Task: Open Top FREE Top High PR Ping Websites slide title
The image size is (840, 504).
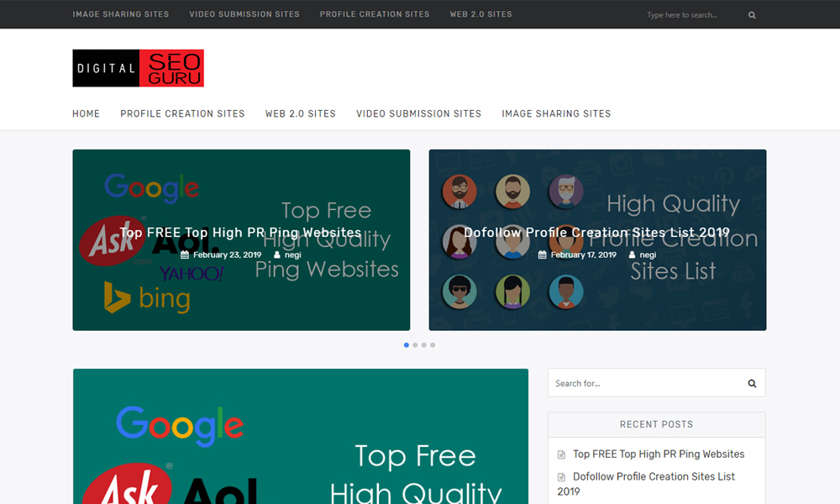Action: coord(240,233)
